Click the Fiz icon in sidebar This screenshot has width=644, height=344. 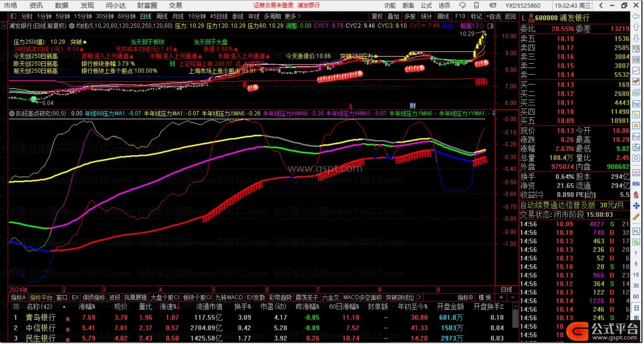tap(636, 137)
